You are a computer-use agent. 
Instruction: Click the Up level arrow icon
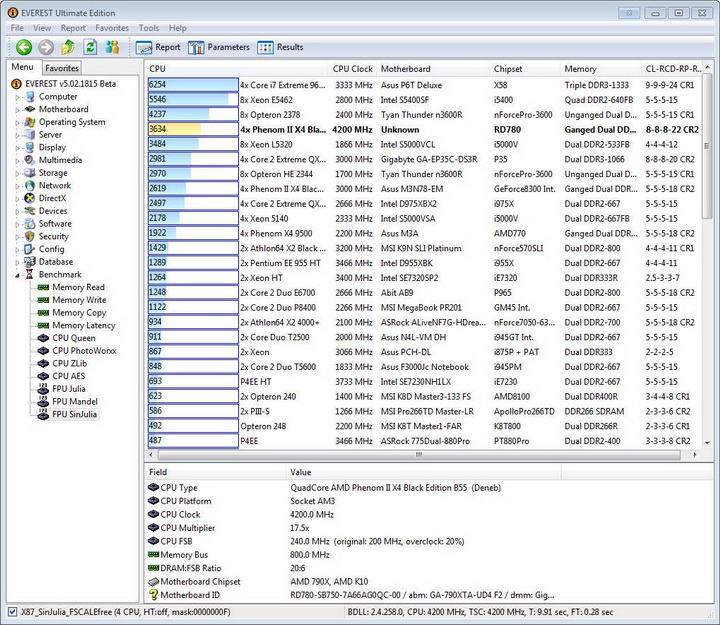pos(68,47)
